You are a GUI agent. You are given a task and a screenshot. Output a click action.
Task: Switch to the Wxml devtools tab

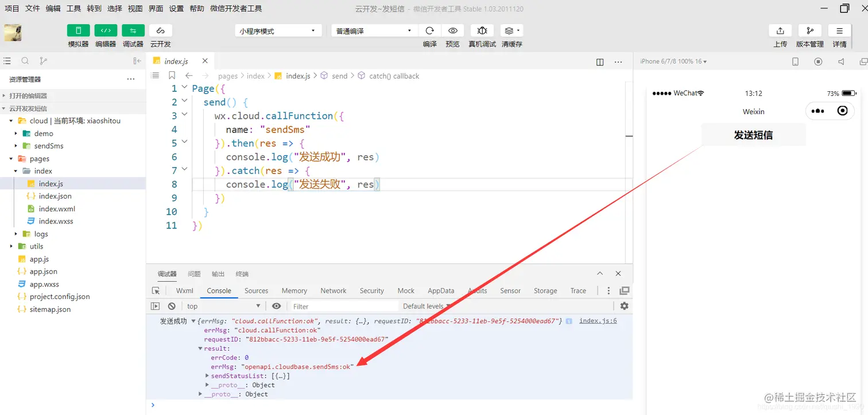[185, 291]
